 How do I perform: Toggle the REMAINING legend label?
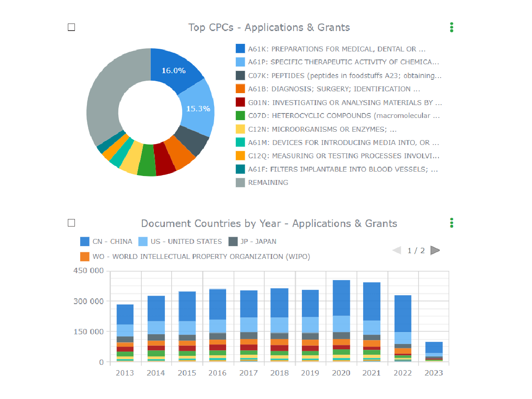(268, 182)
